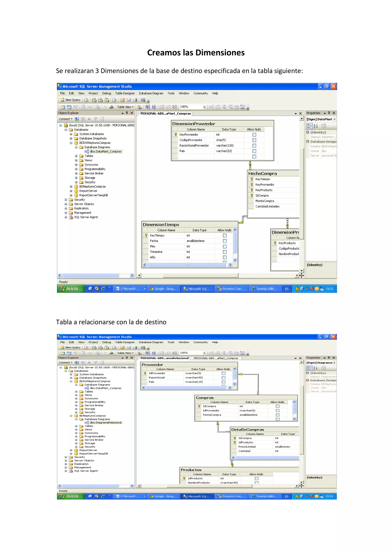Select dbo.DiagramaRelacional in Object Explorer
This screenshot has width=392, height=554.
click(105, 423)
